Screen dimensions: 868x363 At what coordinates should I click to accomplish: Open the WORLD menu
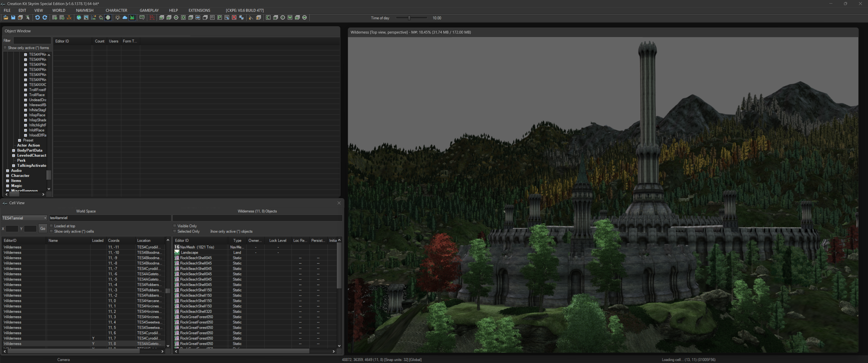coord(59,10)
